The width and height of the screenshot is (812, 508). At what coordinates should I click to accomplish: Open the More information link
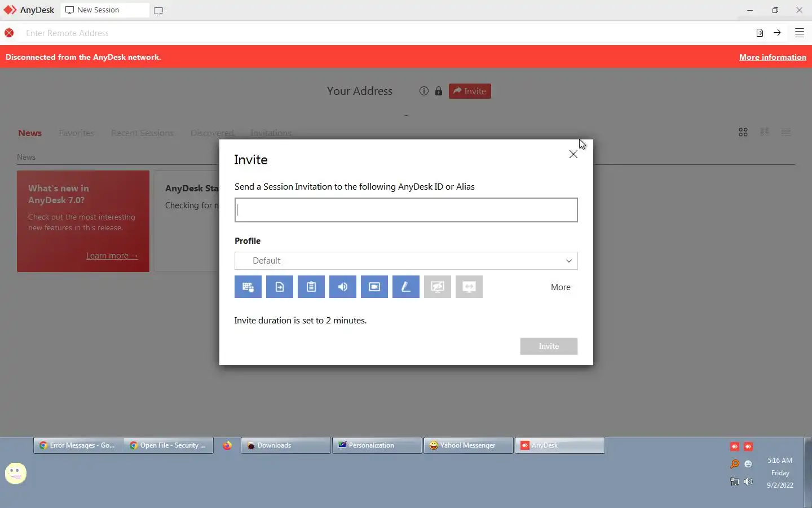click(773, 57)
